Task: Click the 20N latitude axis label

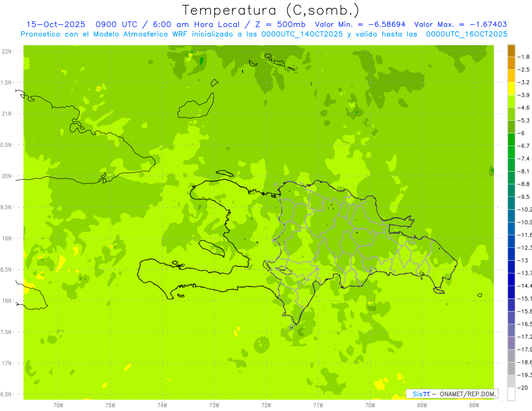Action: [x=7, y=176]
